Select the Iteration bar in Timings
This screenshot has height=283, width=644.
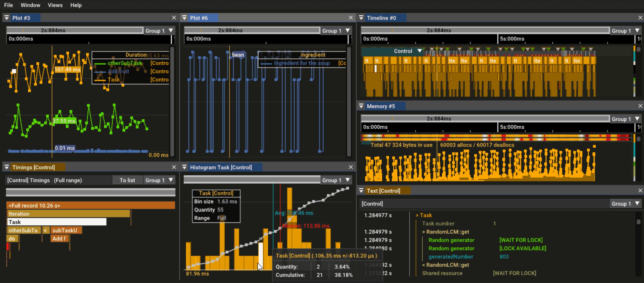(x=68, y=214)
